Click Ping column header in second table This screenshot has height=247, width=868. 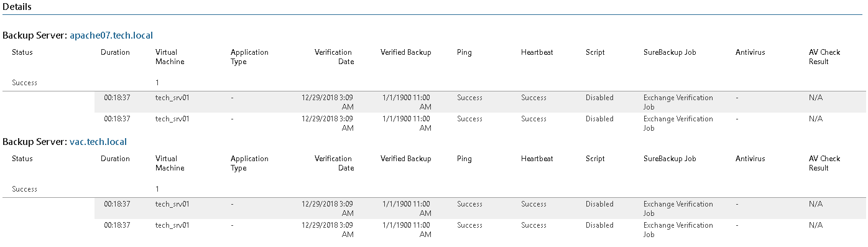[x=464, y=159]
